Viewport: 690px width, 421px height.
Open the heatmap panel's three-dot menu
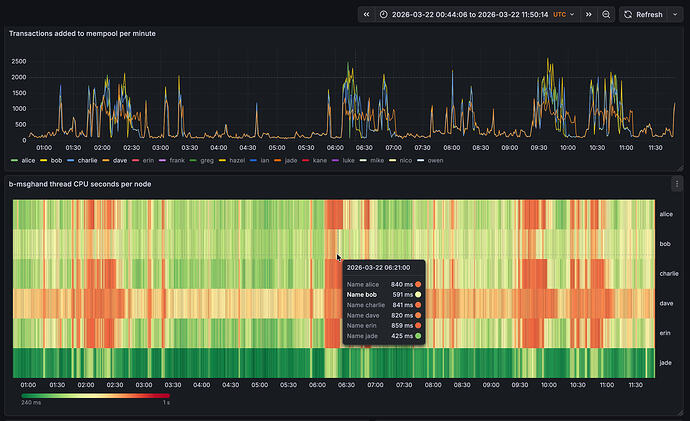click(x=677, y=184)
